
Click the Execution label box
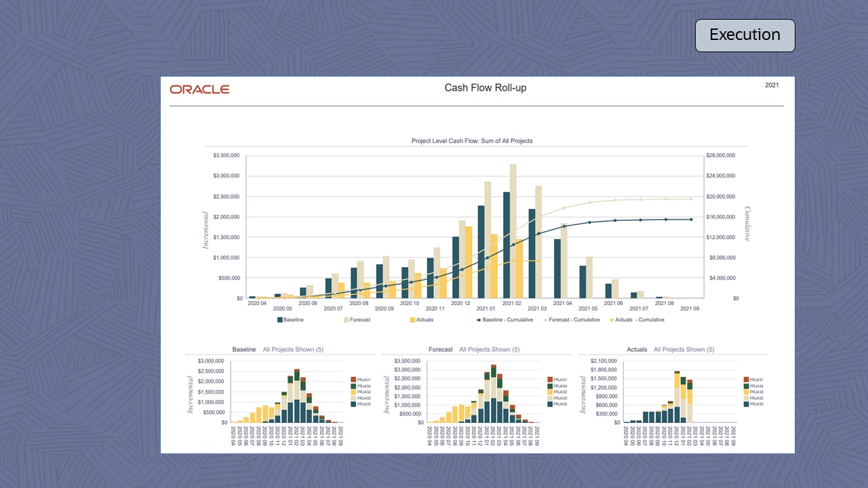click(745, 35)
